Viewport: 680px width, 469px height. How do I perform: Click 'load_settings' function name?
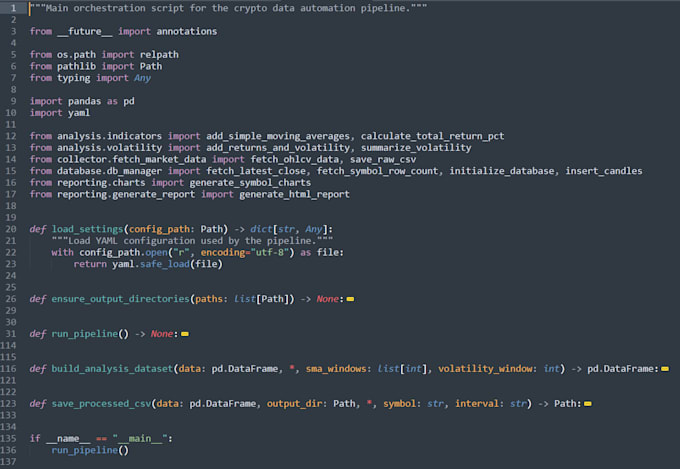(x=87, y=229)
